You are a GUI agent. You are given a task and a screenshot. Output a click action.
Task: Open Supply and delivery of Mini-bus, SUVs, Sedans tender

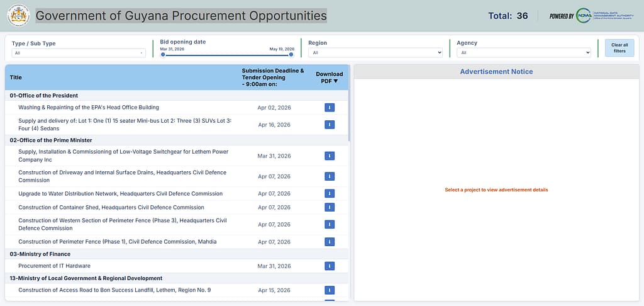[x=125, y=125]
